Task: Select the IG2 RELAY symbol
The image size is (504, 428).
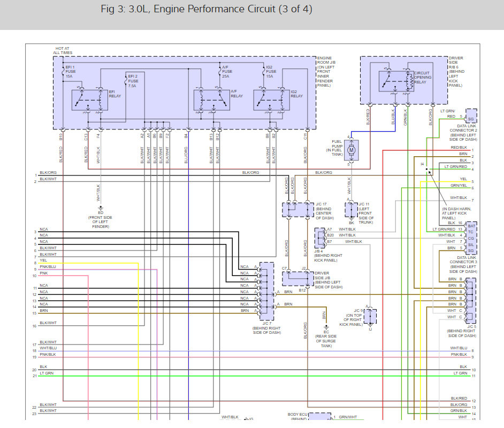Action: coord(272,100)
